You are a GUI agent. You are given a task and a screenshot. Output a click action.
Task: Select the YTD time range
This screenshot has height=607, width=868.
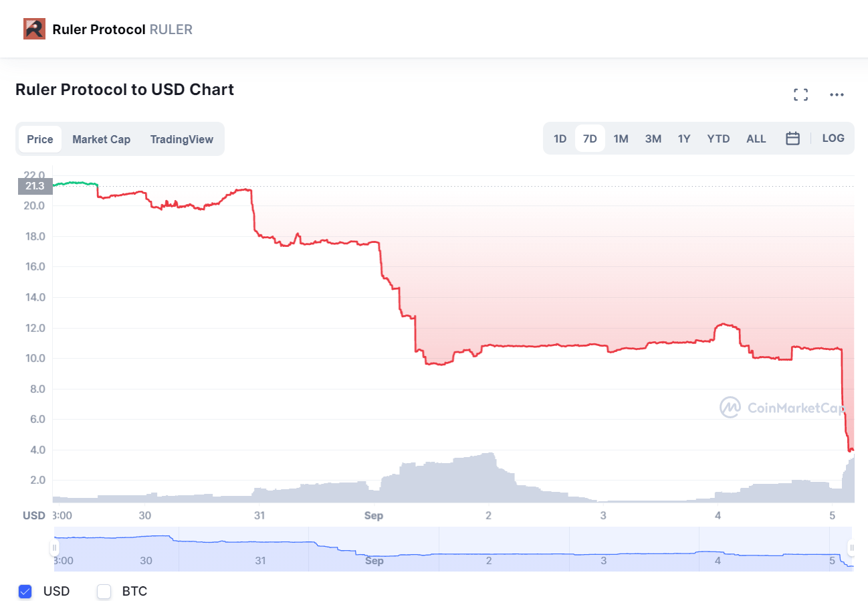point(718,139)
